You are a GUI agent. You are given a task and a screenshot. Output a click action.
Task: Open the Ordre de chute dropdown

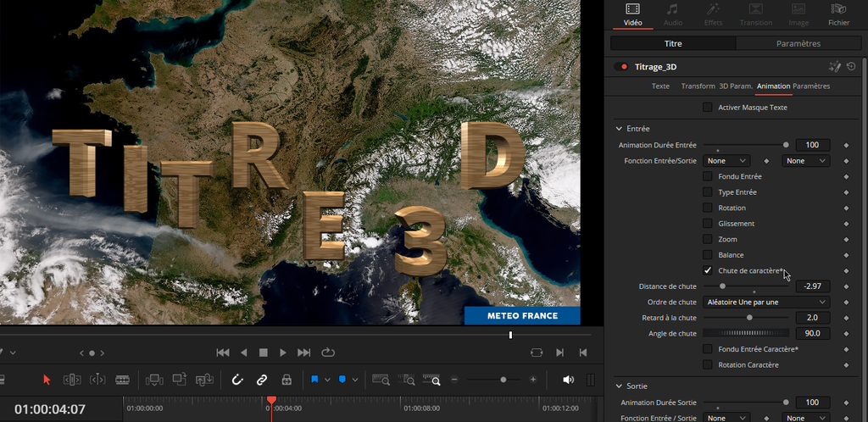[765, 302]
